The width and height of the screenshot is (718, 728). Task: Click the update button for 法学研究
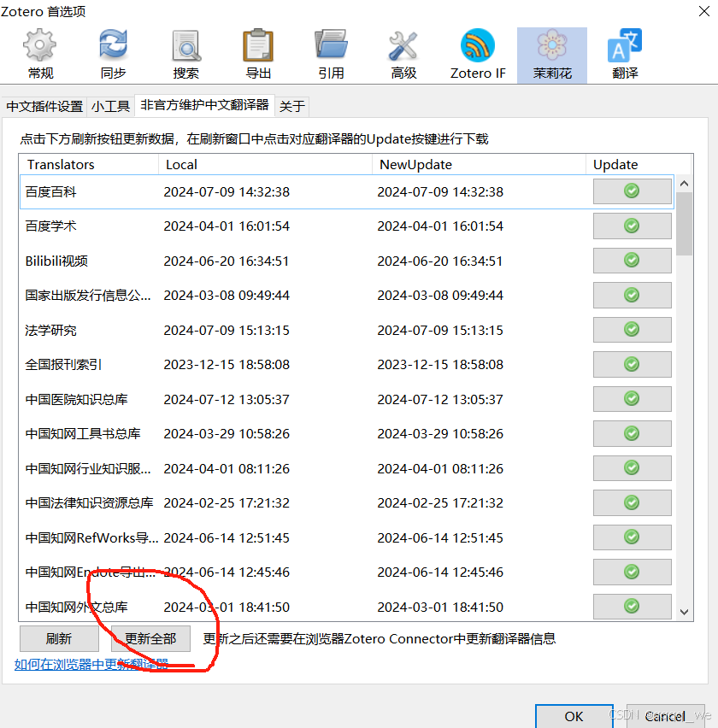[632, 330]
